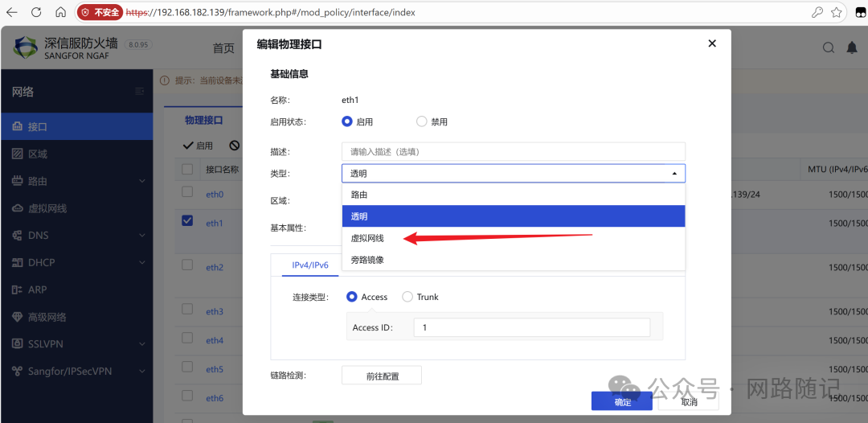The width and height of the screenshot is (868, 423).
Task: Go to browser home icon
Action: pyautogui.click(x=61, y=12)
